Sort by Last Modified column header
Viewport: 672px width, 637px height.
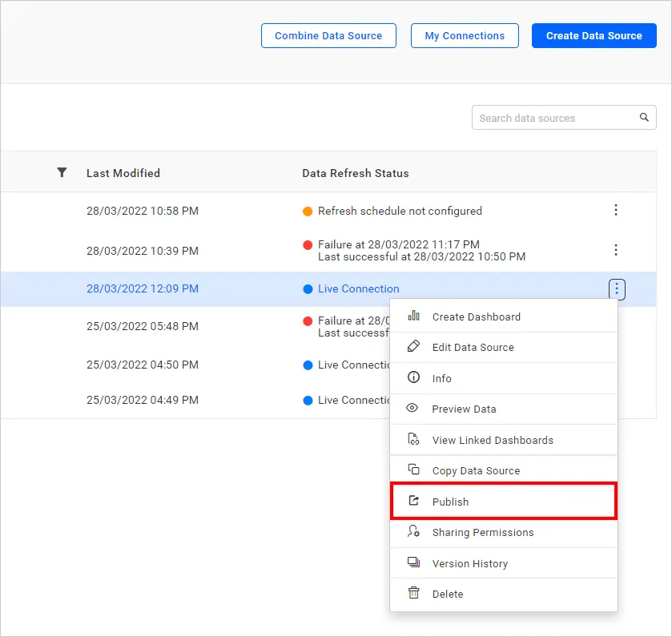pos(123,173)
